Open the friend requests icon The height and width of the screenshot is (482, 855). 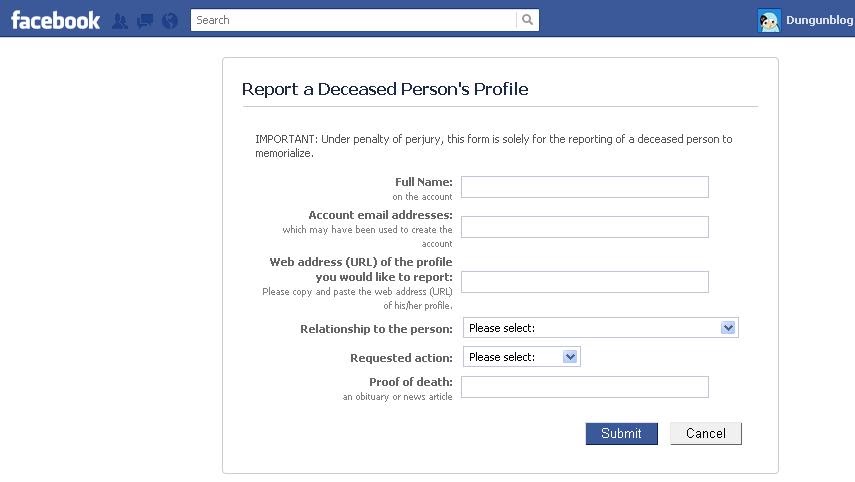click(120, 21)
